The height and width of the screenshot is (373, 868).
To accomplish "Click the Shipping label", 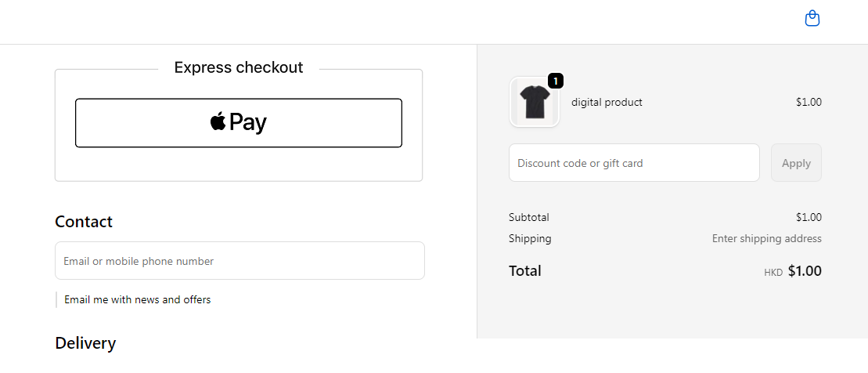I will tap(530, 239).
